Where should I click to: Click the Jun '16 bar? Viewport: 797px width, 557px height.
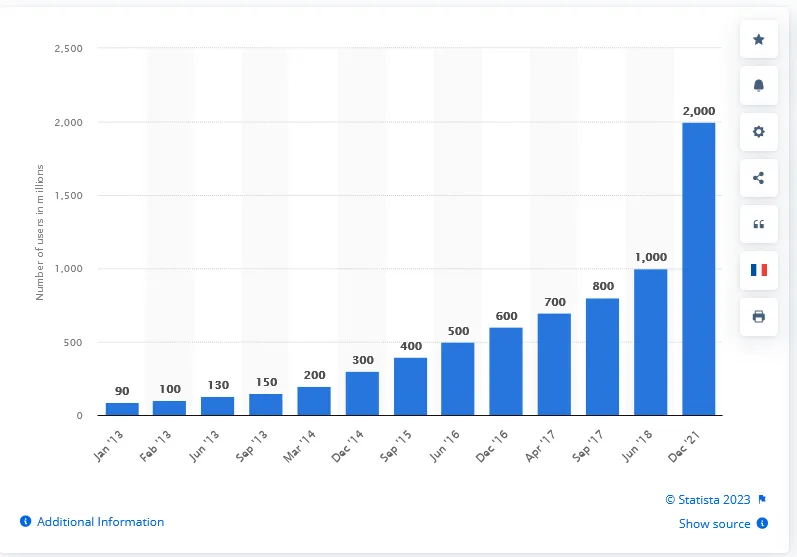(x=457, y=379)
